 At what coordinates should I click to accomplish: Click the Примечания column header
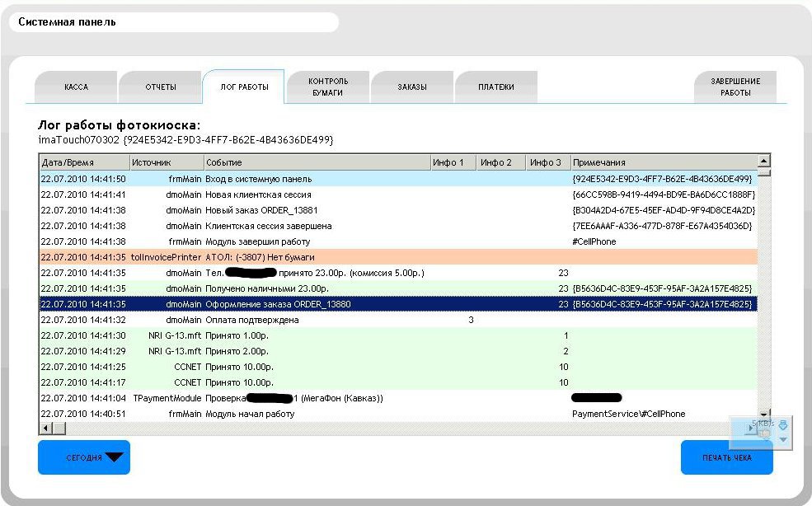(663, 162)
